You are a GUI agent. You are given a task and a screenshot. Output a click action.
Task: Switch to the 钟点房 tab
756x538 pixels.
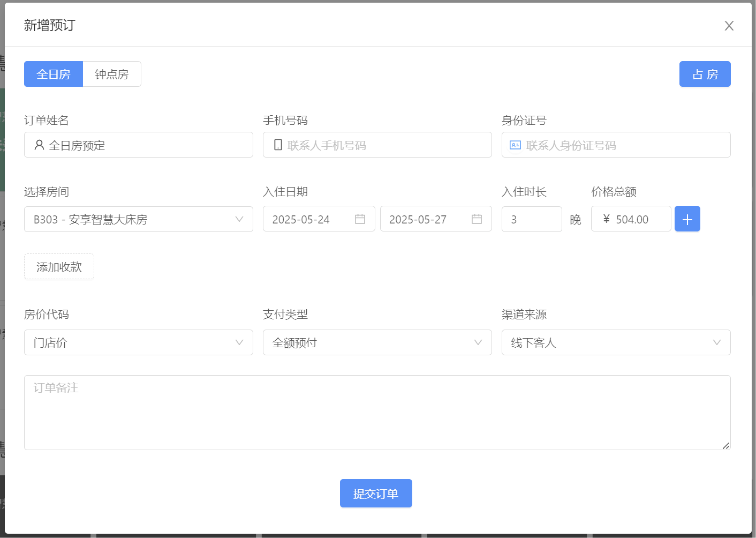click(x=112, y=74)
